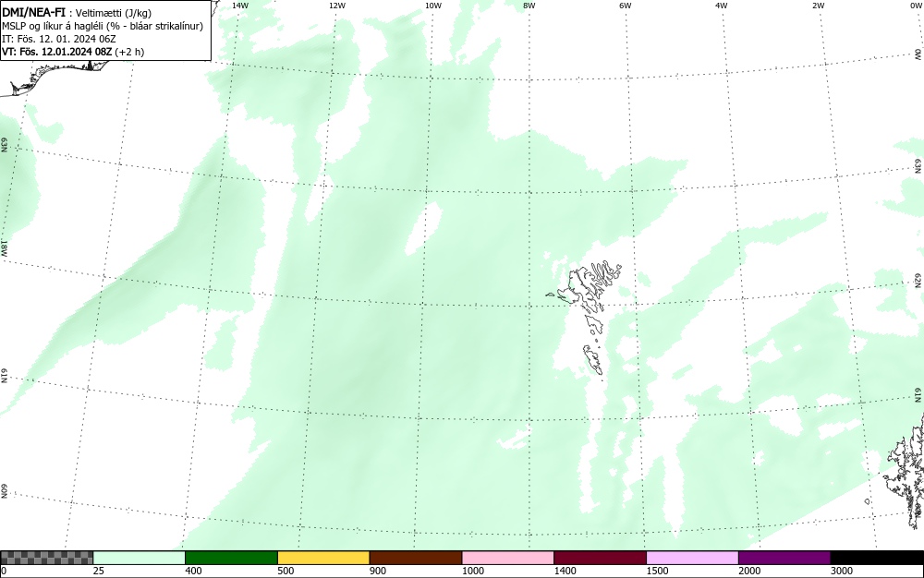The height and width of the screenshot is (578, 924).
Task: Click the legend value '25'
Action: 99,571
